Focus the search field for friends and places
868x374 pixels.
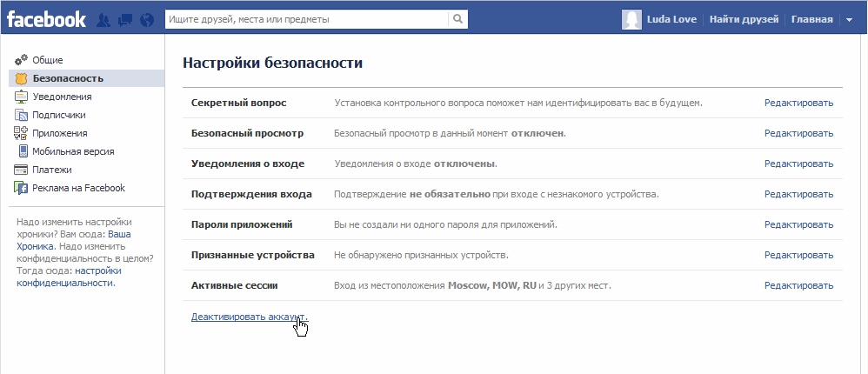(x=307, y=19)
